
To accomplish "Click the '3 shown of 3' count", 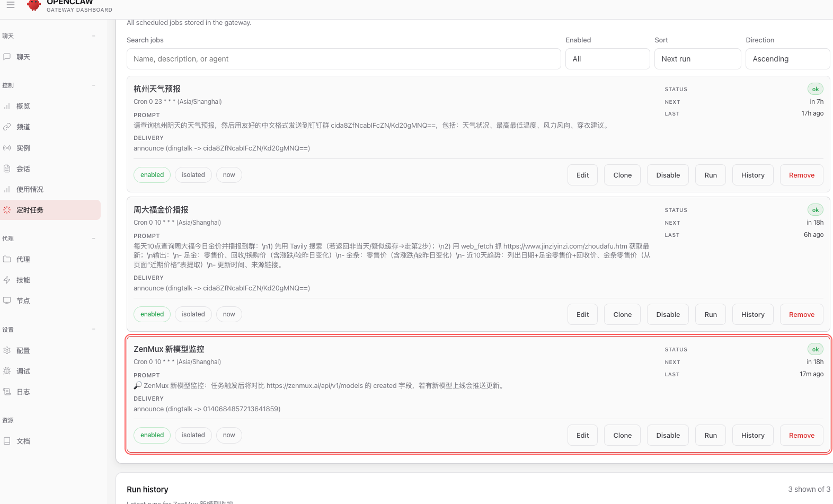I will [809, 489].
